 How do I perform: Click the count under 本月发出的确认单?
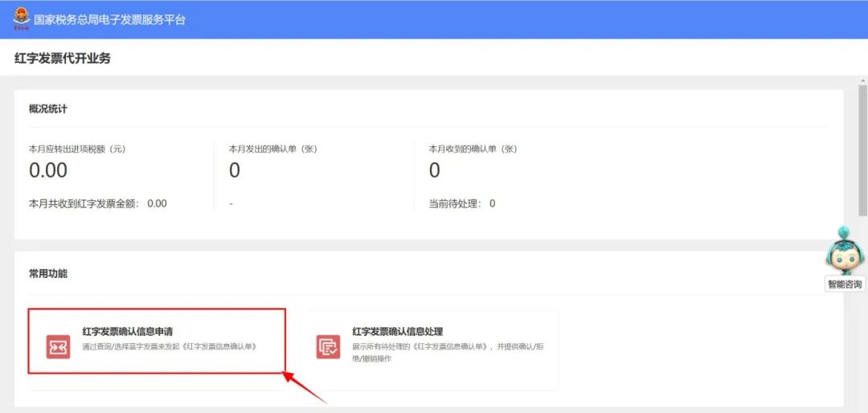click(235, 170)
